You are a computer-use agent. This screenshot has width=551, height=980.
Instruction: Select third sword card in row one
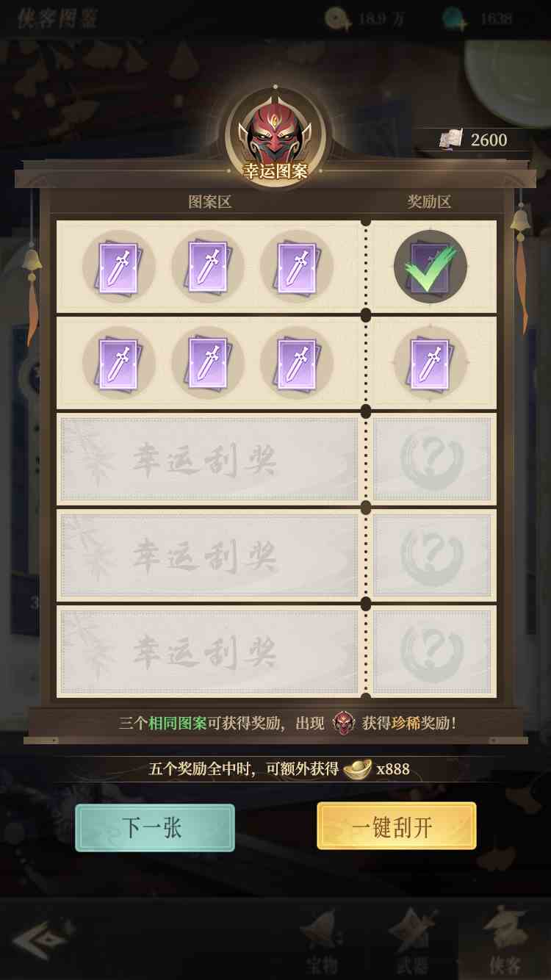tap(297, 267)
